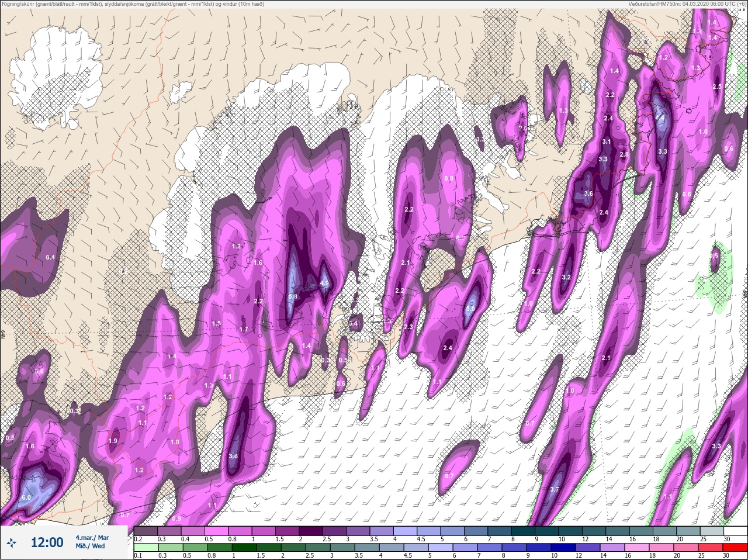Click rain legend swatch between 1 and 1.5
The image size is (748, 560).
[x=245, y=548]
